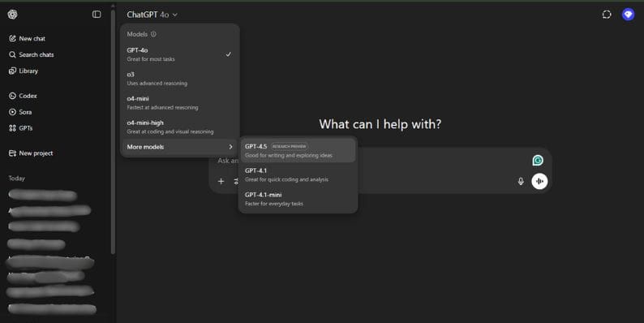This screenshot has width=644, height=323.
Task: Click the New project folder icon
Action: click(12, 153)
